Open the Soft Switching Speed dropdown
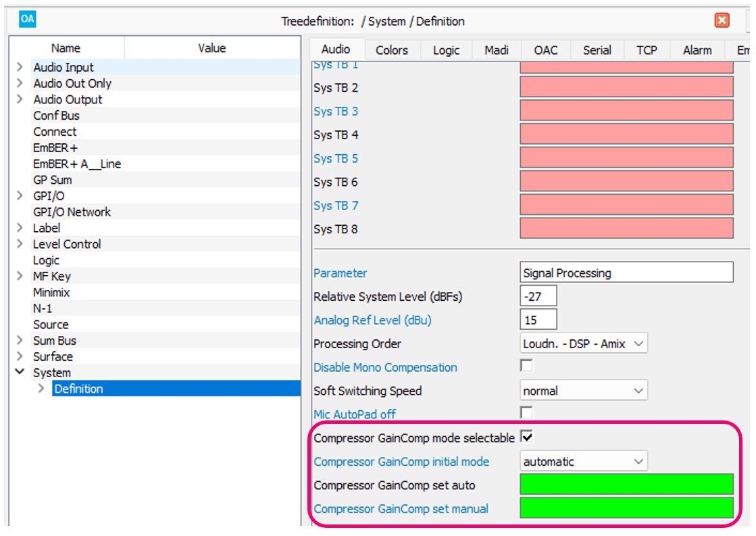This screenshot has width=756, height=536. [583, 391]
